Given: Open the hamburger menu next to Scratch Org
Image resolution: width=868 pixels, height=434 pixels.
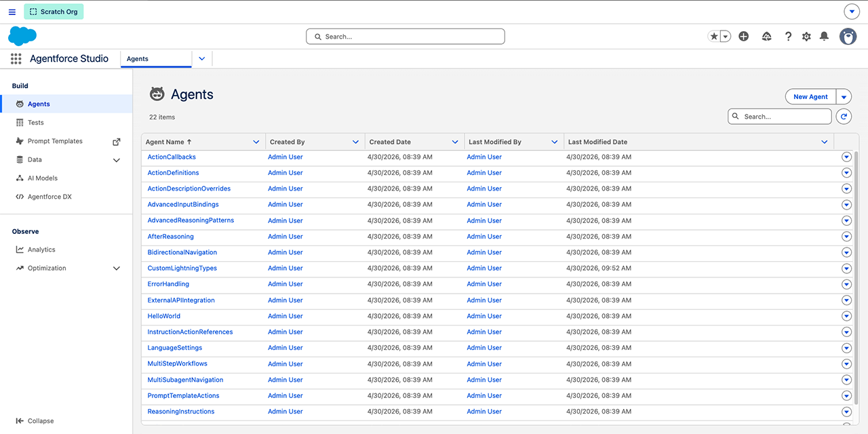Looking at the screenshot, I should (12, 12).
